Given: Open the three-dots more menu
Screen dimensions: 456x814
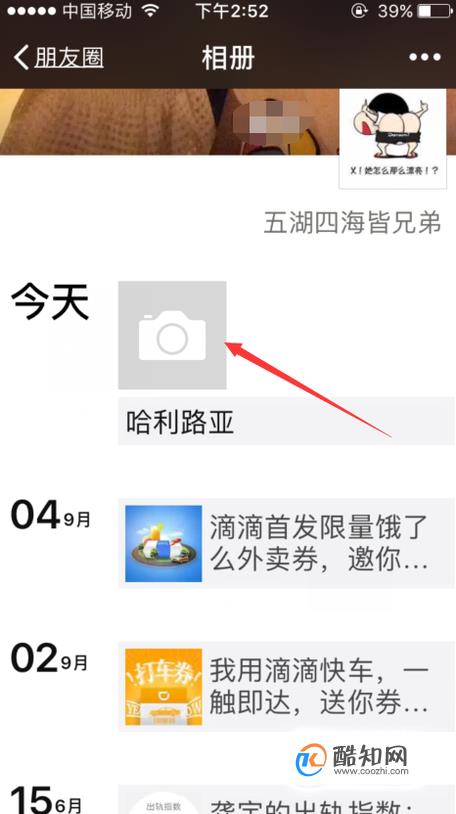Looking at the screenshot, I should click(x=425, y=57).
